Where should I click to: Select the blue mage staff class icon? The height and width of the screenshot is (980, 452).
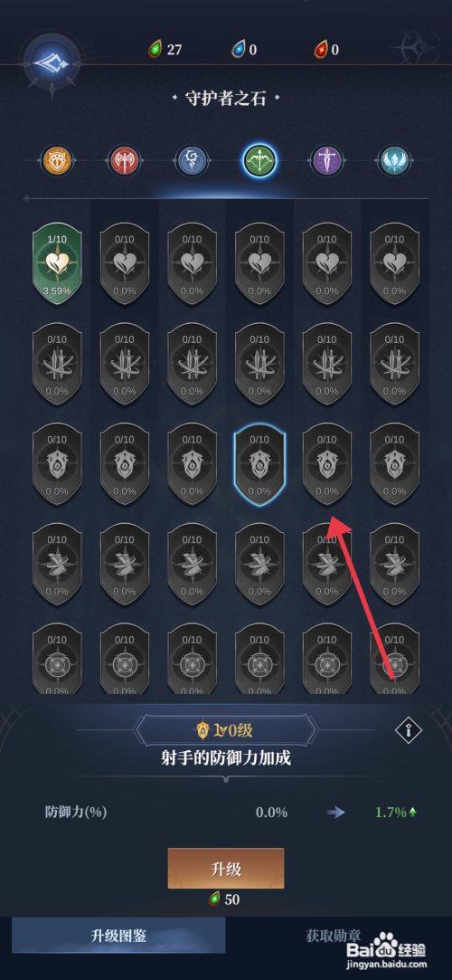192,161
